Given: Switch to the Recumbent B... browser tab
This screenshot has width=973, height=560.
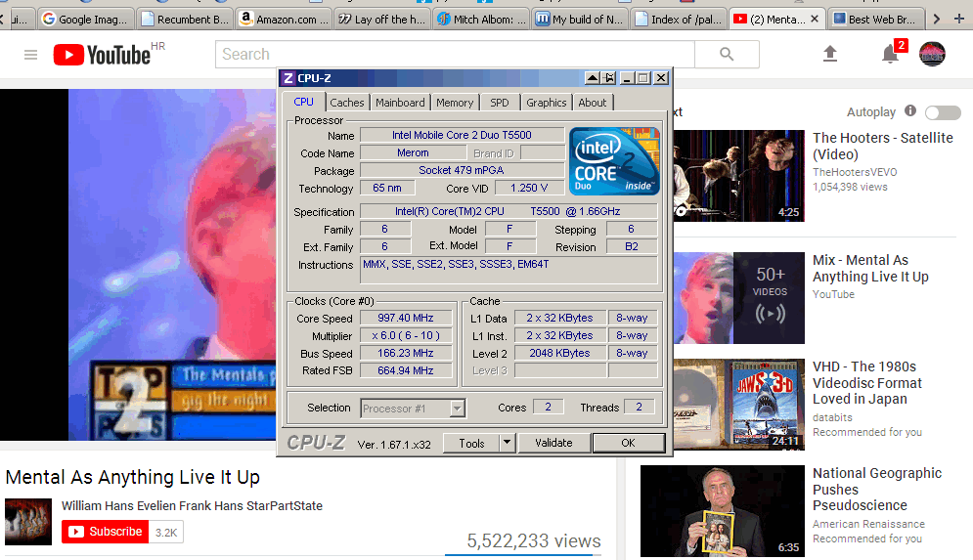Looking at the screenshot, I should [x=185, y=19].
